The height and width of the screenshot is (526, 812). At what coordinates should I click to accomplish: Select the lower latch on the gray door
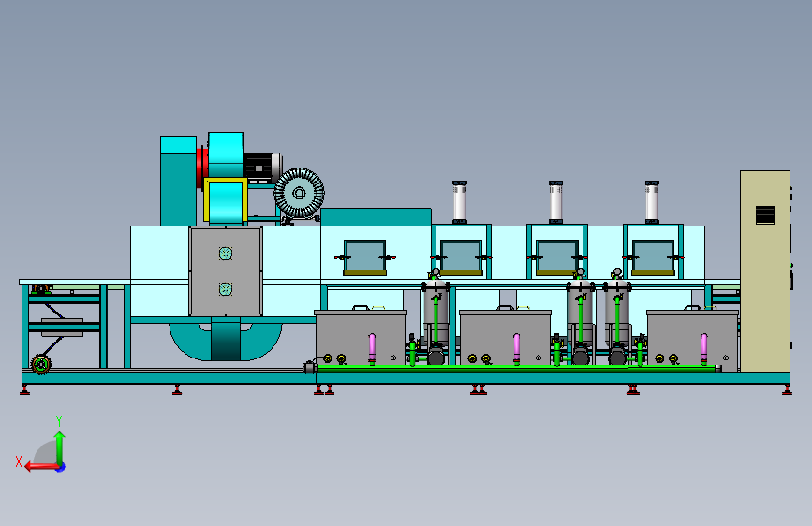(226, 289)
